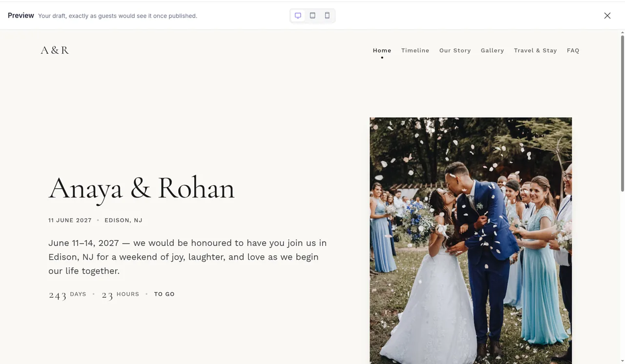Go to the Timeline page
Image resolution: width=625 pixels, height=364 pixels.
click(x=415, y=50)
